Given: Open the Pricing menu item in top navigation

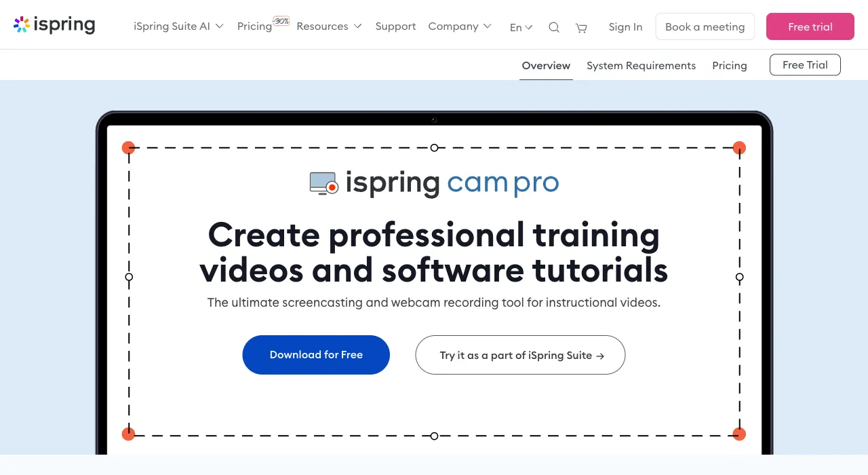Looking at the screenshot, I should tap(254, 26).
